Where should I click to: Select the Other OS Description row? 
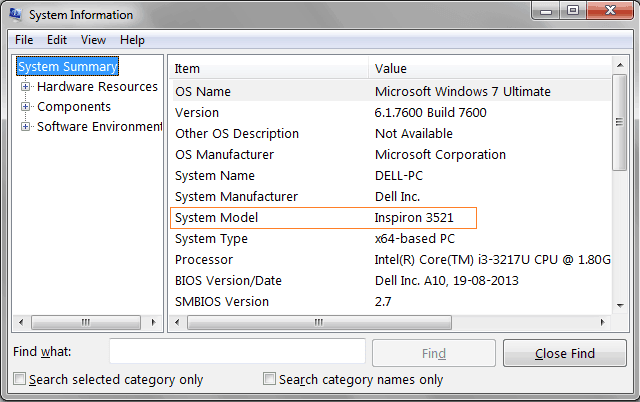coord(391,133)
